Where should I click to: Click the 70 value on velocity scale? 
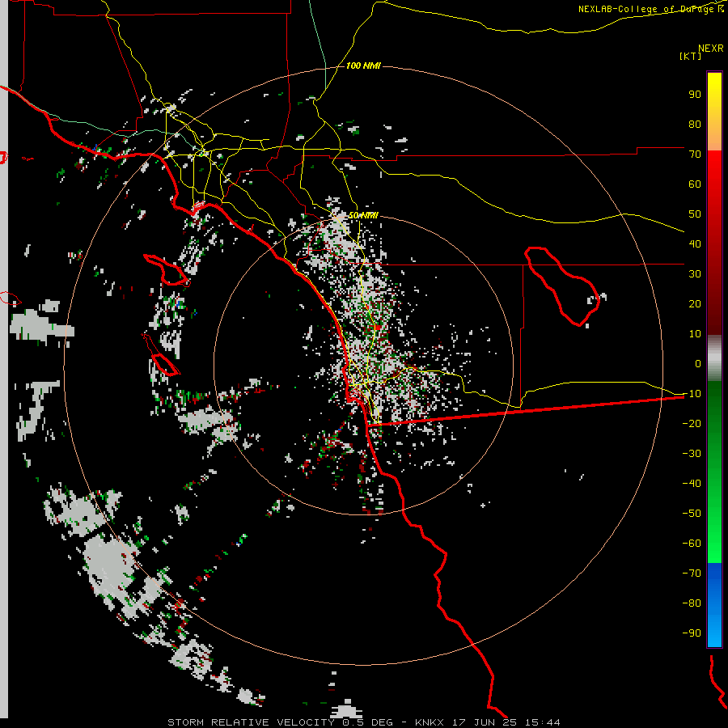click(x=695, y=154)
